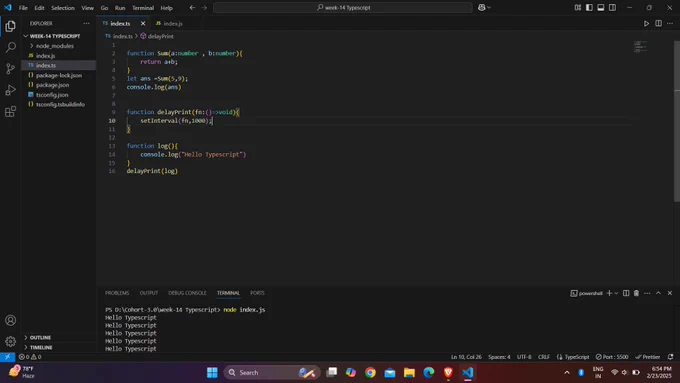Toggle Primary Side Bar visibility

pyautogui.click(x=589, y=7)
